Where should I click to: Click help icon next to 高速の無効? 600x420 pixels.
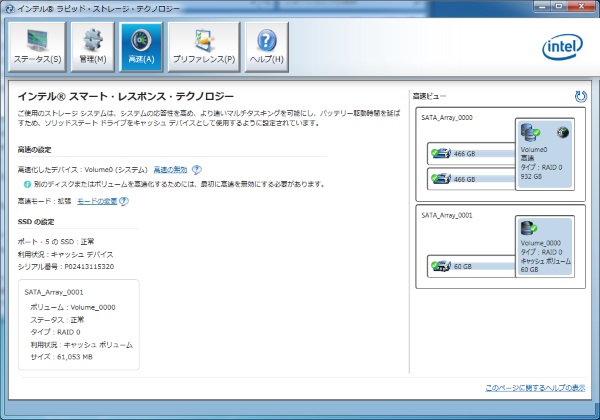(197, 170)
